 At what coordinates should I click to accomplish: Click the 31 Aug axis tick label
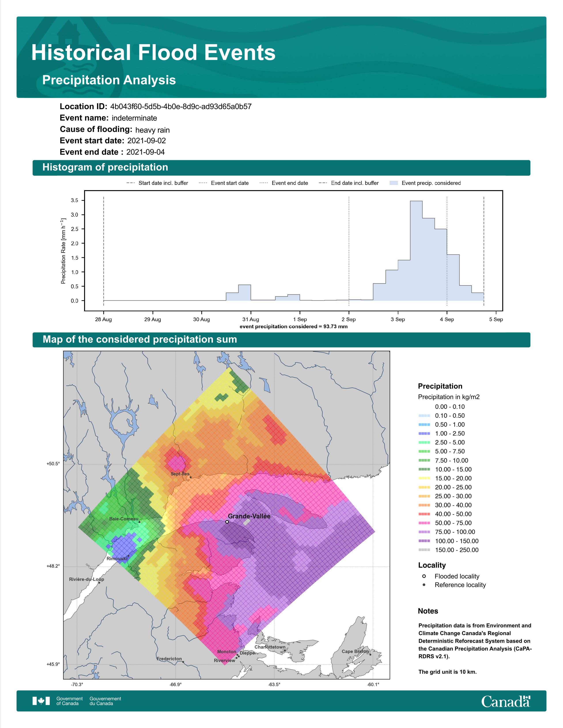[251, 319]
